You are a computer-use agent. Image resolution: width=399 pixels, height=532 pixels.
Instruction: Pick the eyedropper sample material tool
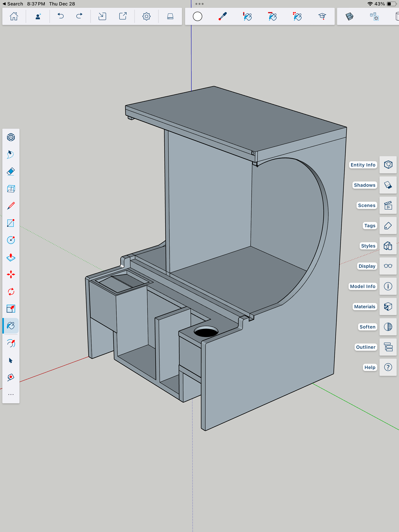pyautogui.click(x=223, y=16)
